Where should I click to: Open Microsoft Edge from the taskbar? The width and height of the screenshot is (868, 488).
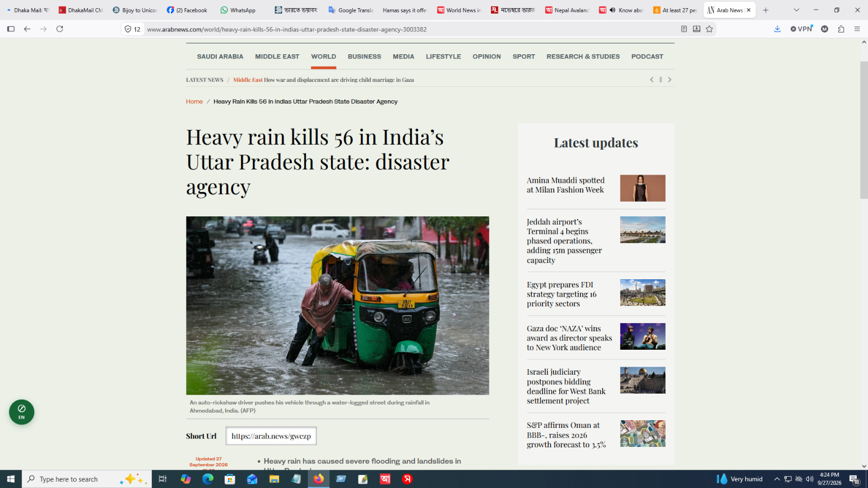coord(208,479)
